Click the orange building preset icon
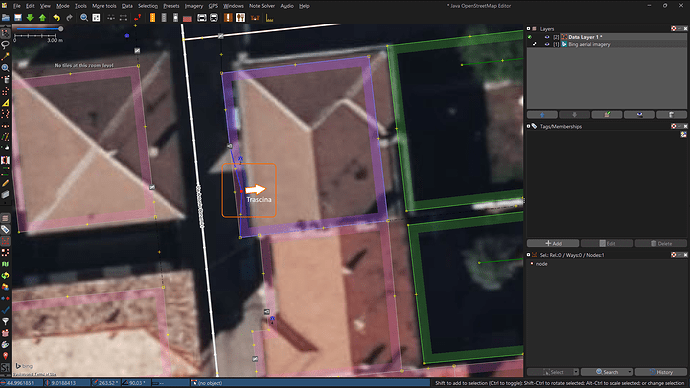690x388 pixels. tap(152, 18)
